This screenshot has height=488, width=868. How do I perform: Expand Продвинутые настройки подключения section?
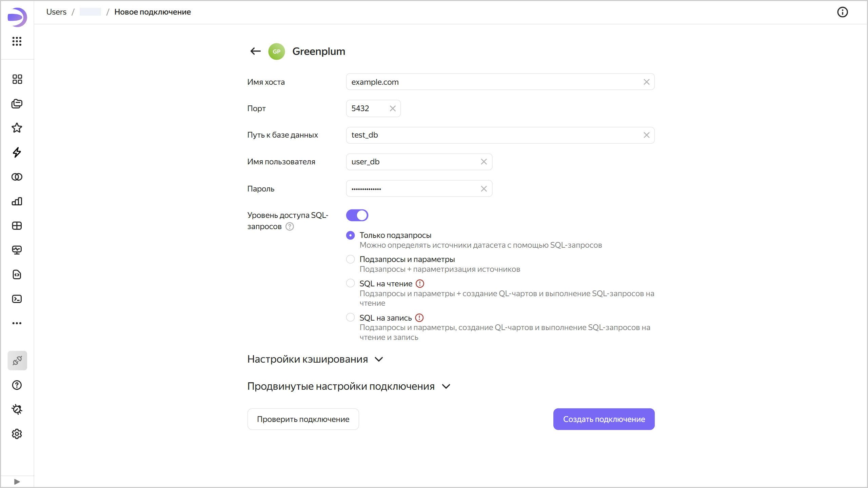[x=349, y=386]
